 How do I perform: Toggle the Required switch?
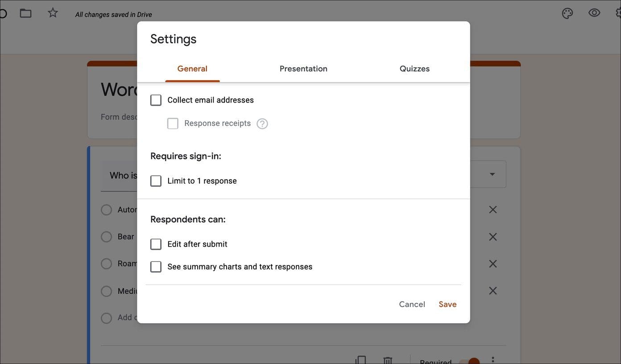point(470,360)
